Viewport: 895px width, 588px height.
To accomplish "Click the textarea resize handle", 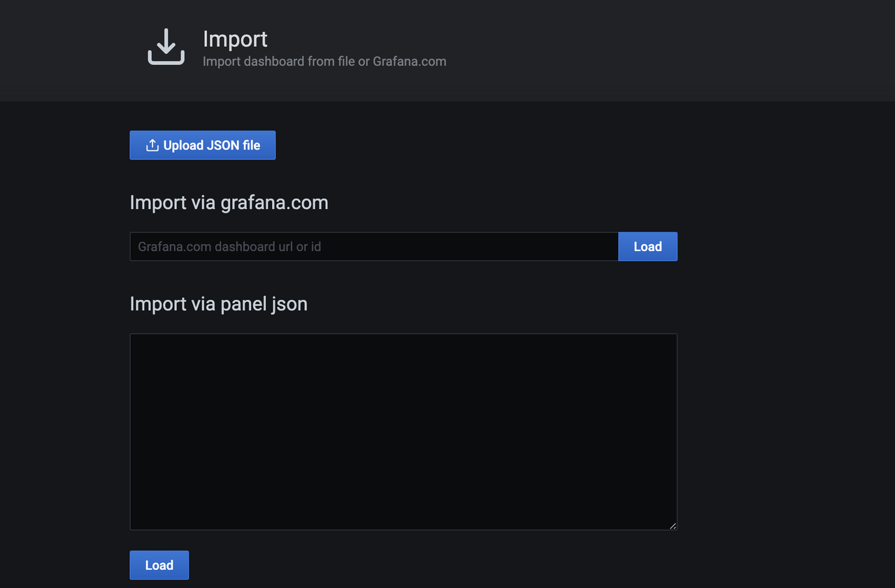I will click(673, 526).
